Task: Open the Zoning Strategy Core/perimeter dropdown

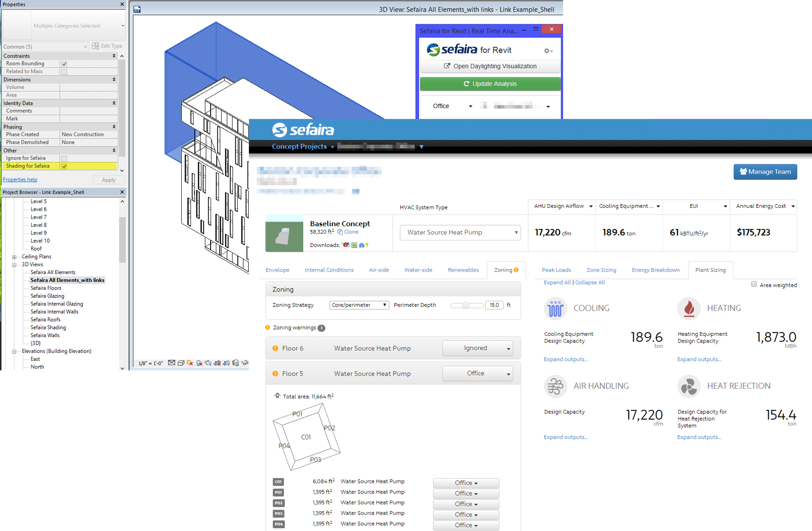Action: tap(359, 305)
